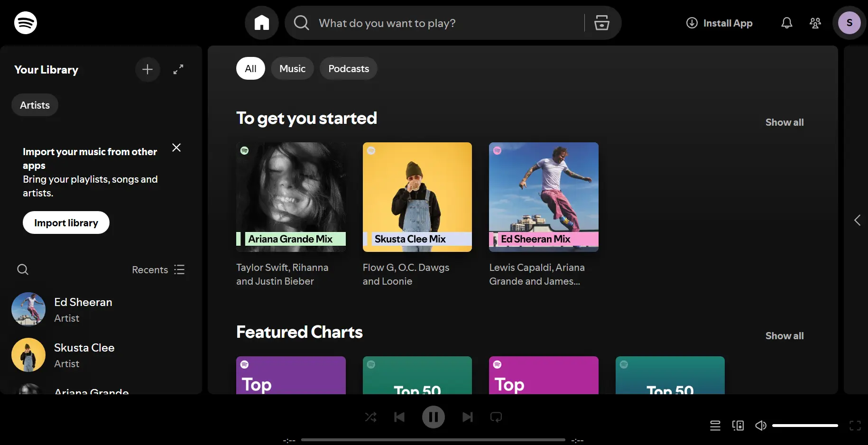This screenshot has width=868, height=445.
Task: Open Ariana Grande Mix cover
Action: (291, 197)
